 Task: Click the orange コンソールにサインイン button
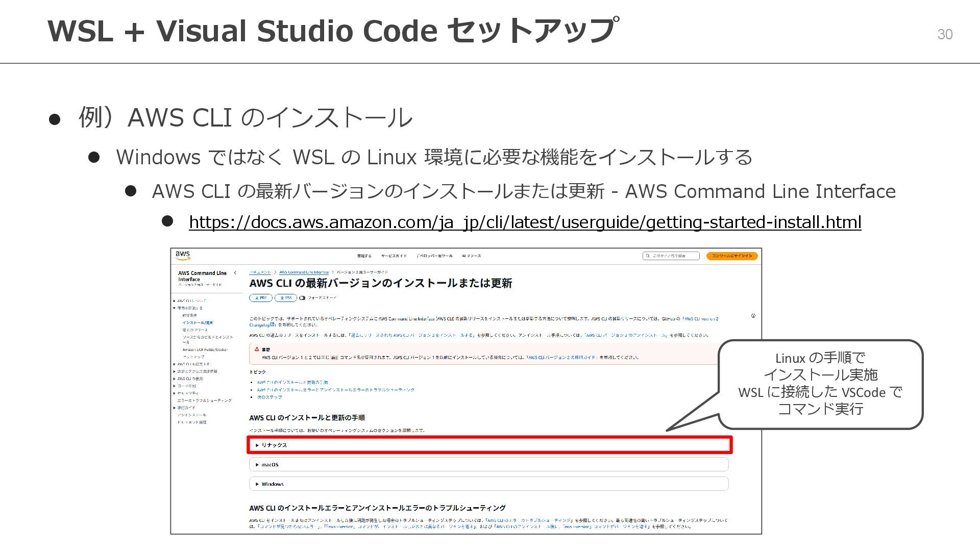[x=732, y=256]
